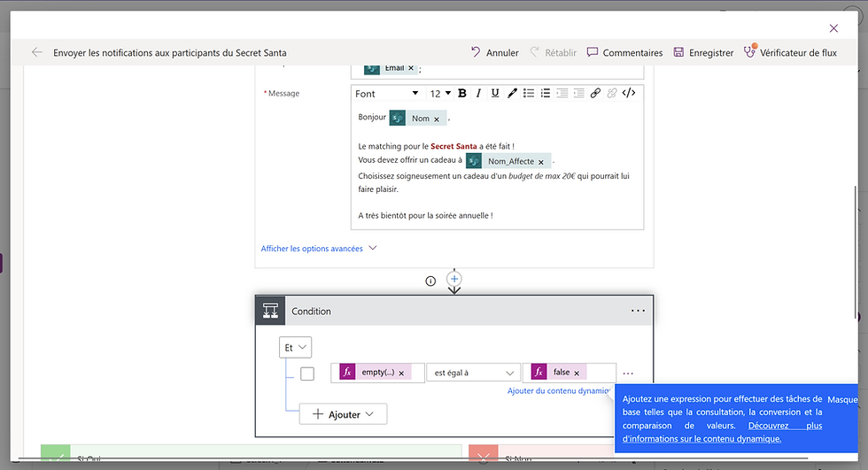Image resolution: width=868 pixels, height=470 pixels.
Task: Save flow with Enregistrer
Action: tap(703, 52)
